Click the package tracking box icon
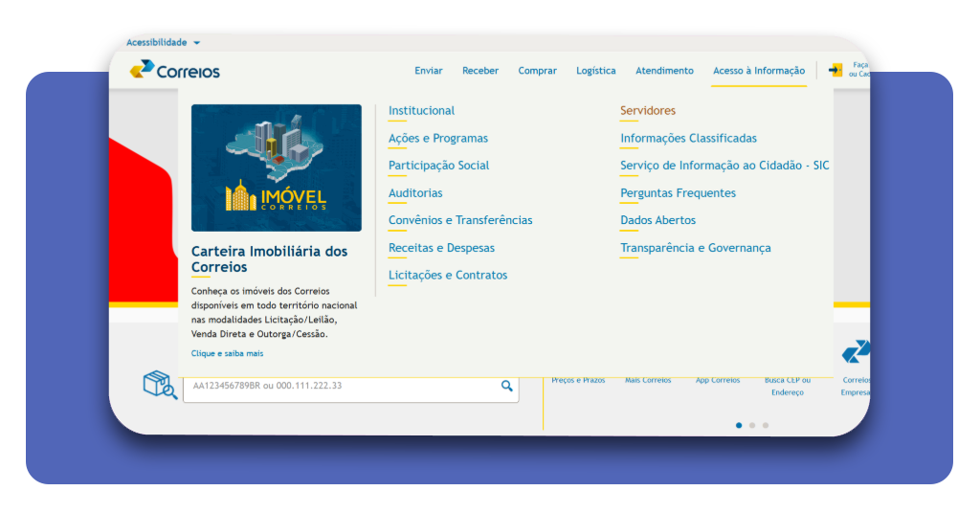This screenshot has height=513, width=980. [x=160, y=385]
